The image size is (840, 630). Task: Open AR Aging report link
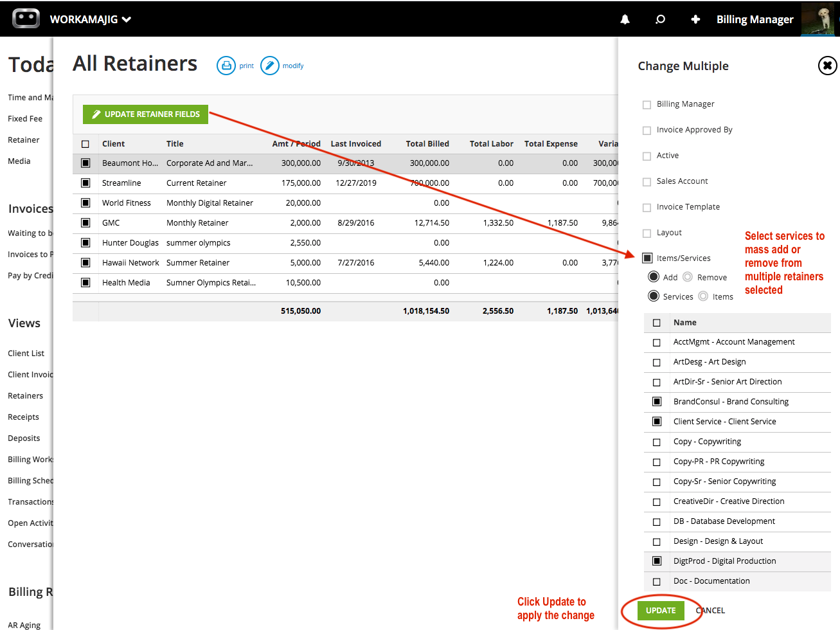coord(24,625)
